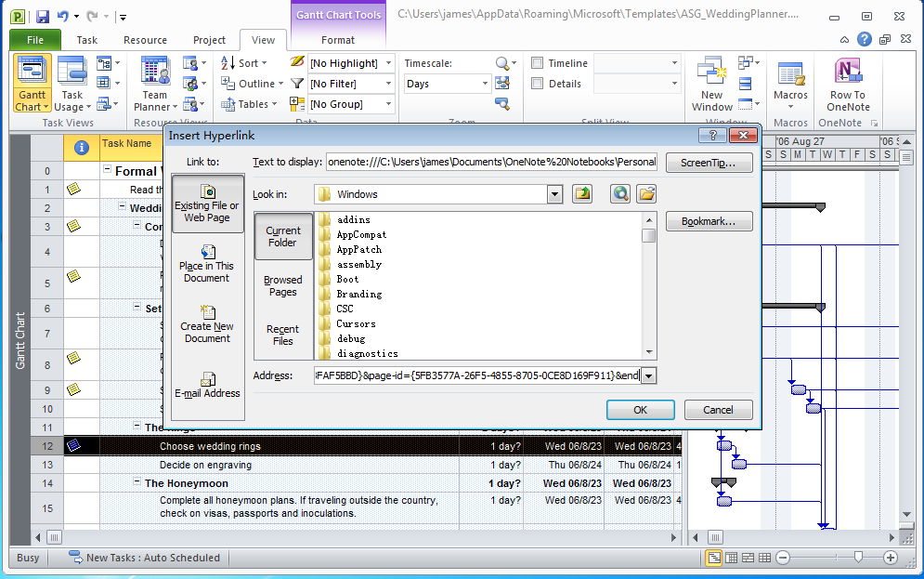The height and width of the screenshot is (579, 924).
Task: Click the note icon on row 12
Action: point(73,446)
